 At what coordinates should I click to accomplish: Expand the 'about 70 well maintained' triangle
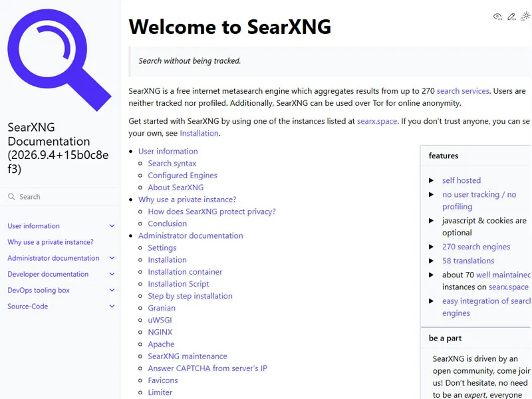(431, 275)
